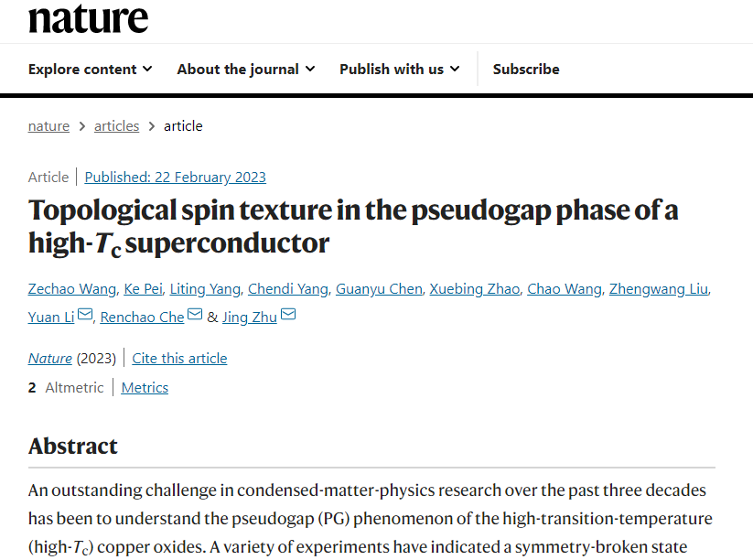Viewport: 753px width, 560px height.
Task: Open the articles breadcrumb link
Action: pos(117,126)
